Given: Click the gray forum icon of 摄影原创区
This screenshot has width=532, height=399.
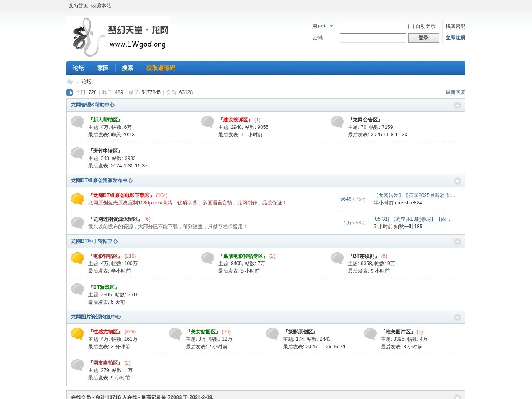Looking at the screenshot, I should click(272, 334).
